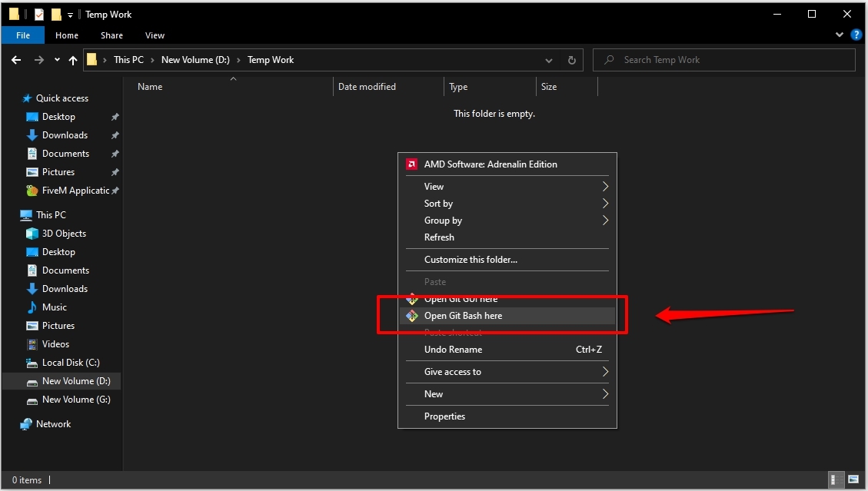Switch to details view in status bar
The width and height of the screenshot is (868, 491).
point(833,479)
